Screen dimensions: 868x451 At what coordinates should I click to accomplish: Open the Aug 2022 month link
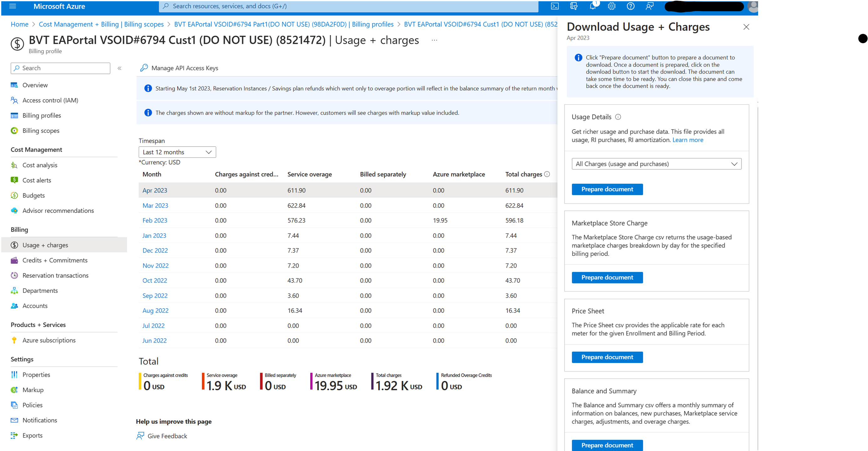coord(155,310)
